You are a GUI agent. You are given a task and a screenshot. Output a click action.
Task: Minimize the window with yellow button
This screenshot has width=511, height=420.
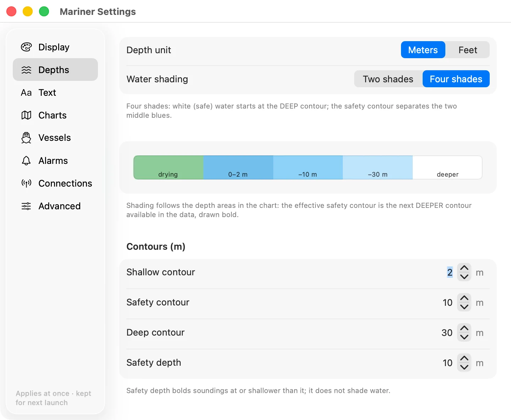click(28, 11)
